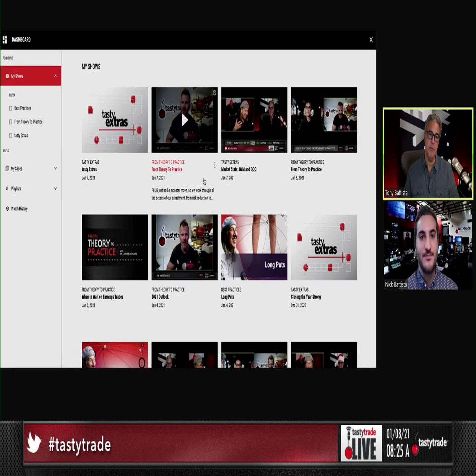Click the tasty Extras title dated Jan 7, 2021
The width and height of the screenshot is (476, 476).
tap(89, 169)
